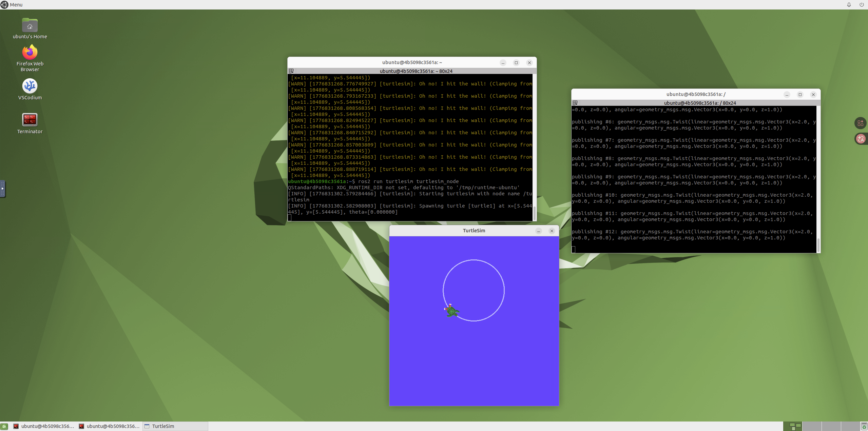Launch Terminator from the desktop icon

[x=30, y=123]
